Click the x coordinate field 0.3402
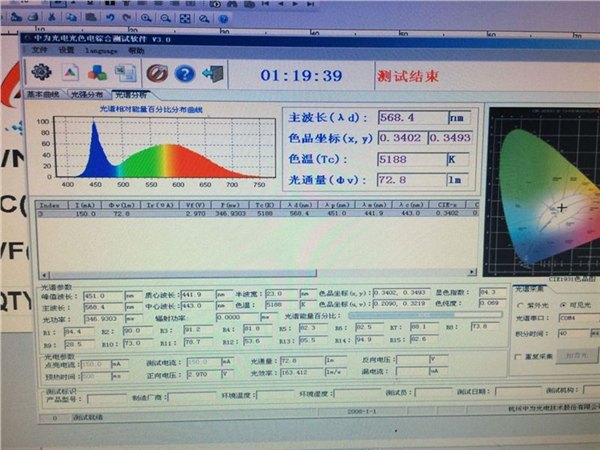The image size is (600, 450). 402,138
